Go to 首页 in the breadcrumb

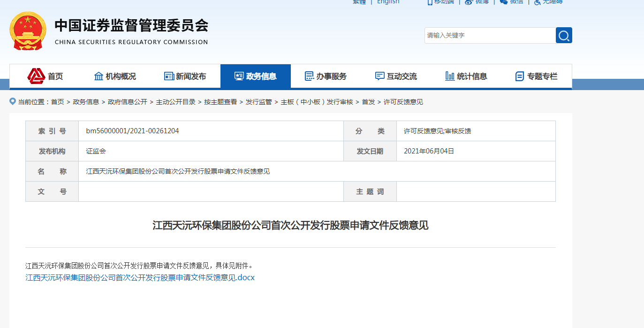[x=58, y=102]
